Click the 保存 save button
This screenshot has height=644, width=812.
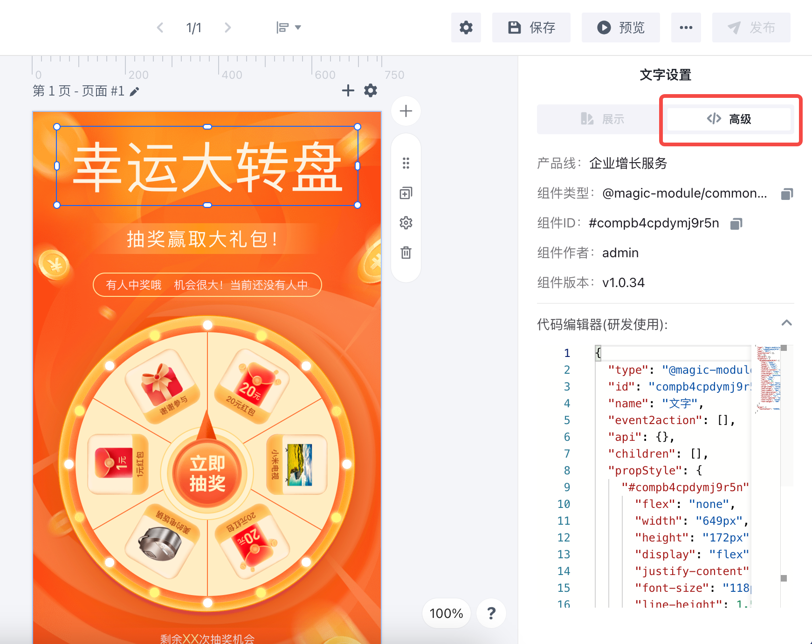click(x=531, y=27)
